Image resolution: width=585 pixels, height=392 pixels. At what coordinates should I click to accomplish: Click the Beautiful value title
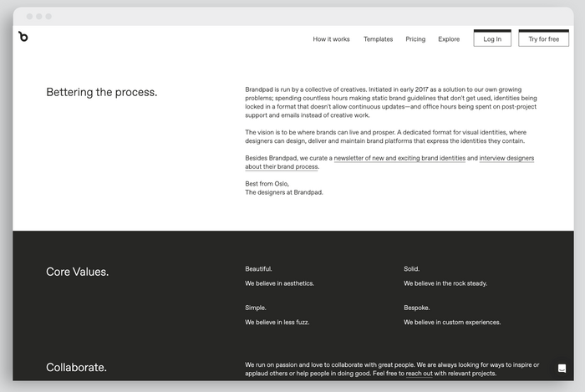pyautogui.click(x=258, y=269)
